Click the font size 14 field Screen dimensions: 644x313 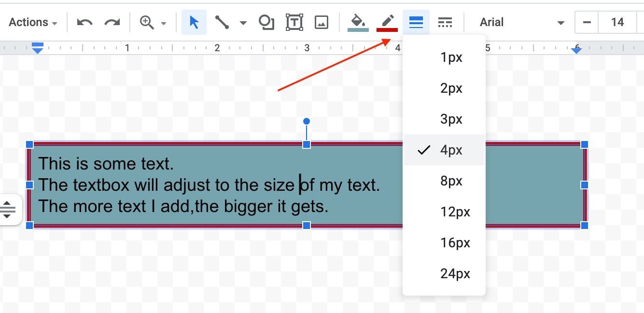click(x=617, y=23)
